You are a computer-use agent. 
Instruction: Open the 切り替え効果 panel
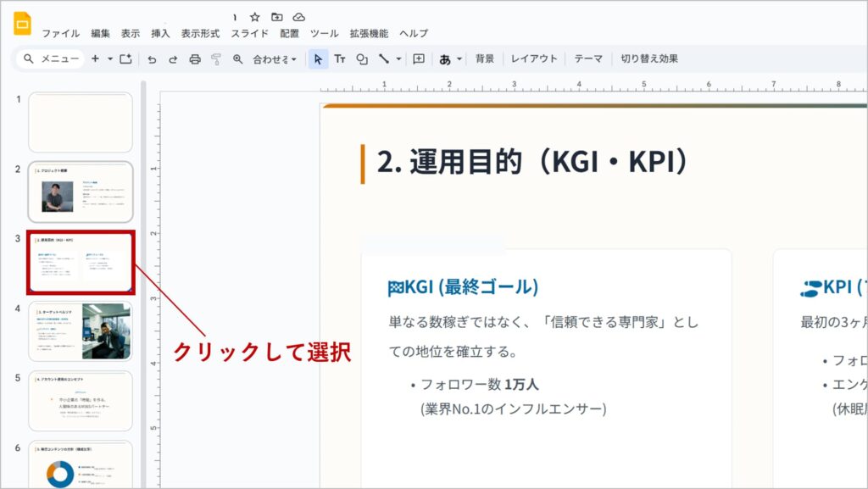(x=649, y=59)
